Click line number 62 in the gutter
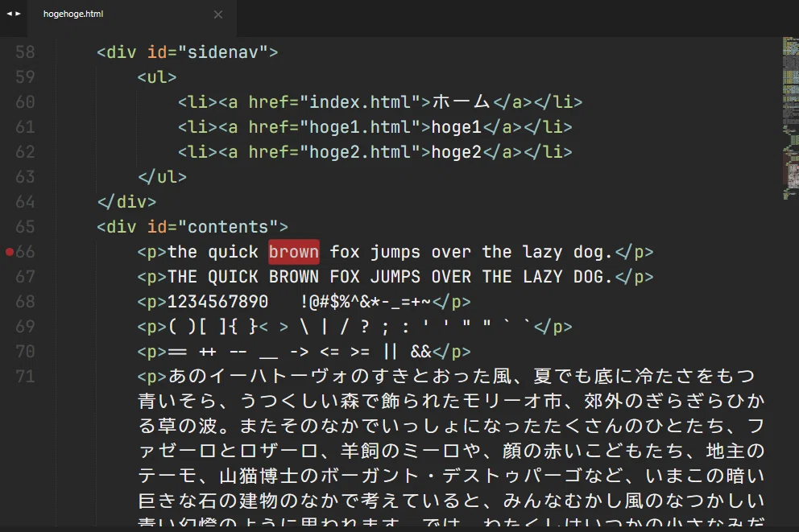This screenshot has height=532, width=799. click(x=26, y=151)
